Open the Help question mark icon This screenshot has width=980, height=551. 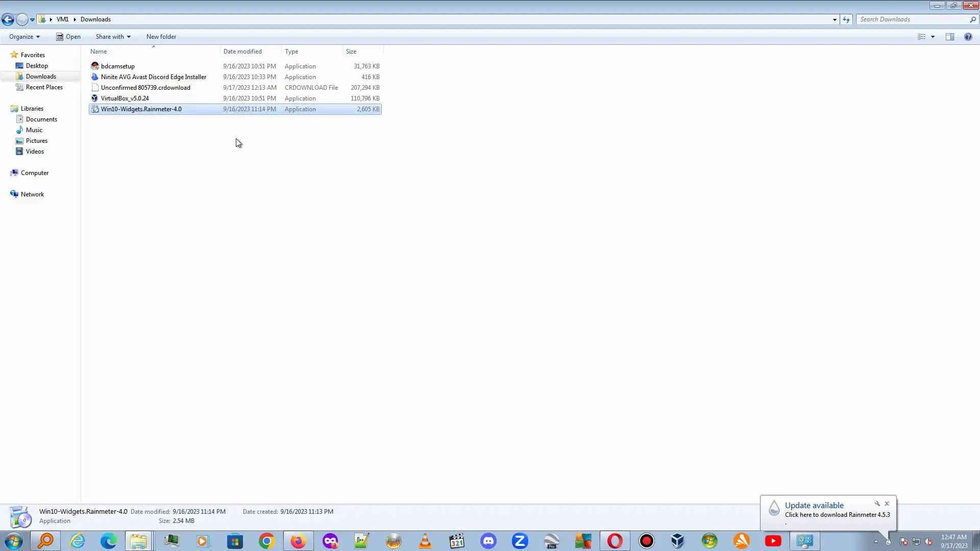(968, 37)
